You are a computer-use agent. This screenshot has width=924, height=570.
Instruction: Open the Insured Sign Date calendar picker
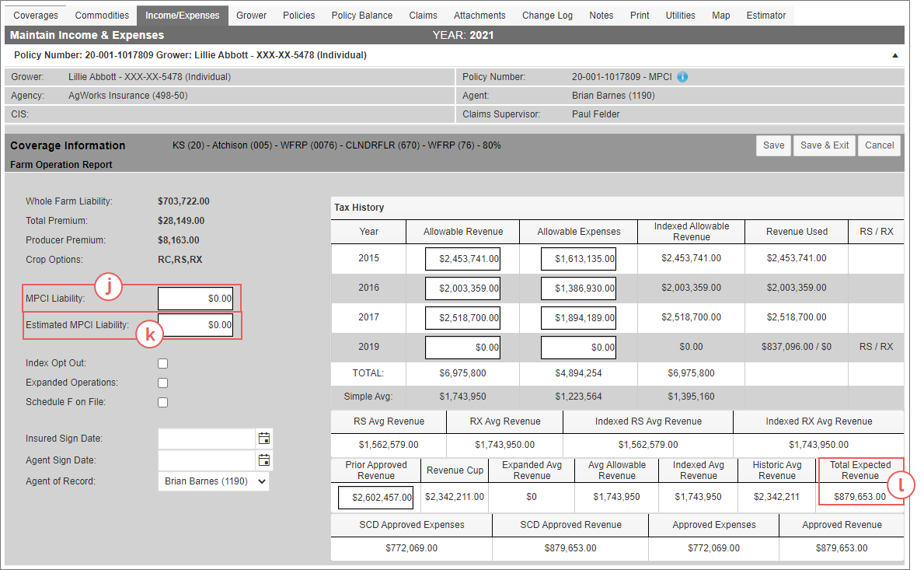264,439
